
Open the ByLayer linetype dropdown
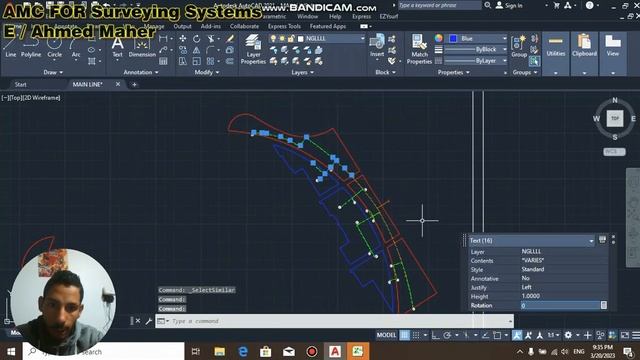point(504,60)
